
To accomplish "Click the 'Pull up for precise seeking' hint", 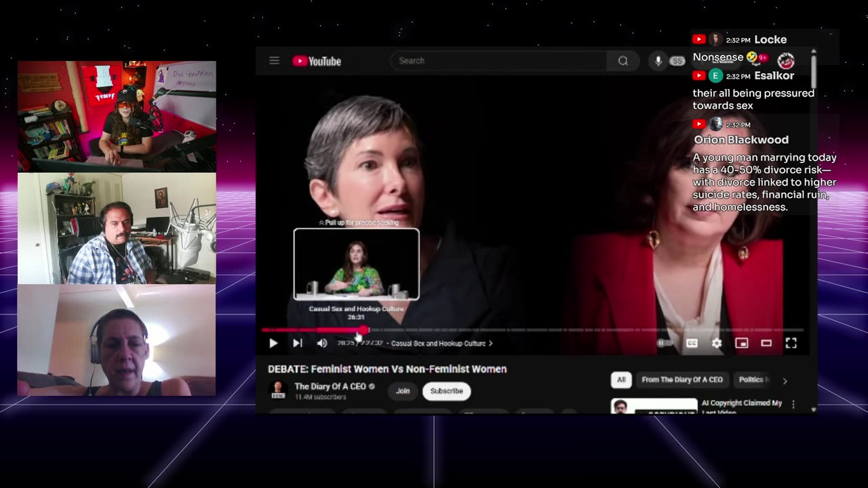I will coord(358,222).
